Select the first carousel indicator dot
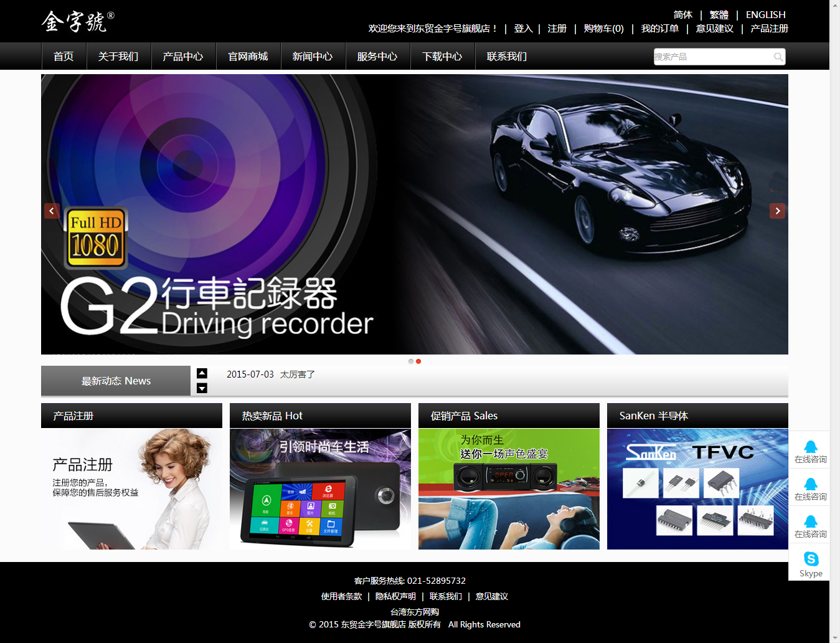Image resolution: width=840 pixels, height=643 pixels. coord(411,361)
